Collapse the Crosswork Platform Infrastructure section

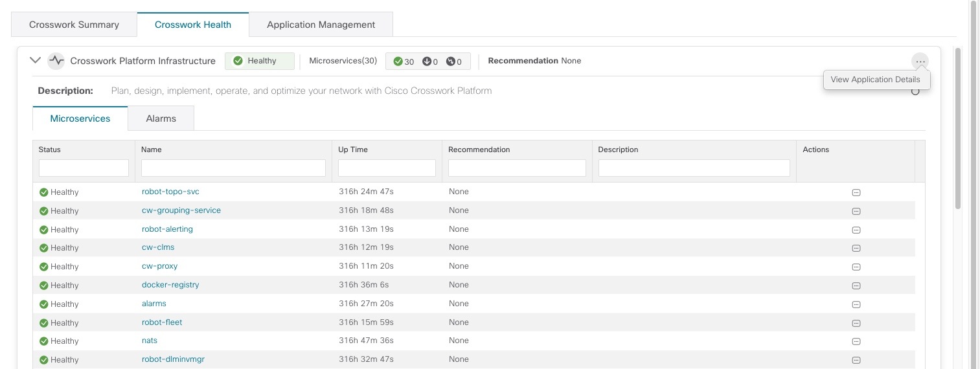pos(36,60)
